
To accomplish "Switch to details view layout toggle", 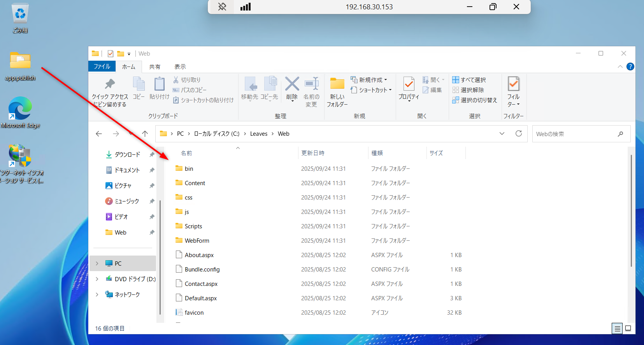I will pos(617,328).
